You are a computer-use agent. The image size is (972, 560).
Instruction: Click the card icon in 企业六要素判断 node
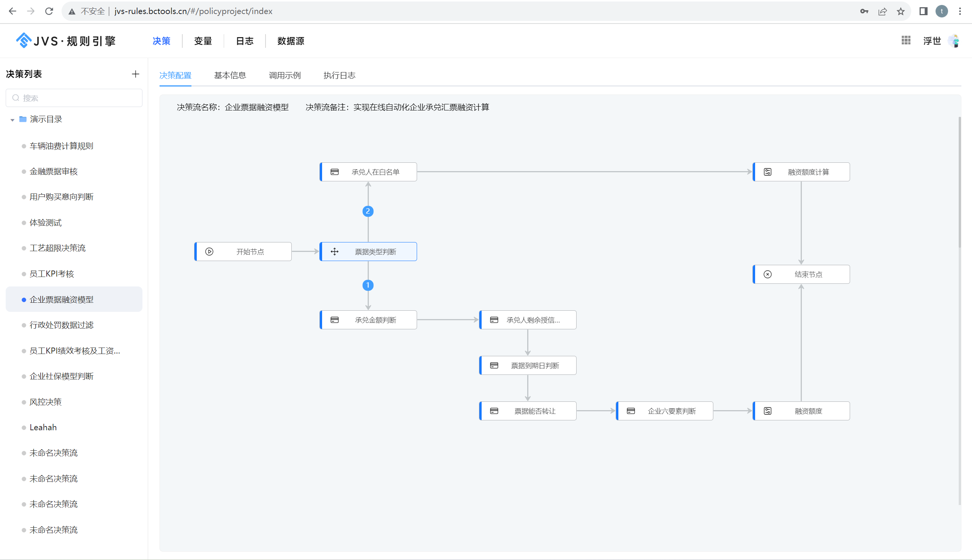631,411
